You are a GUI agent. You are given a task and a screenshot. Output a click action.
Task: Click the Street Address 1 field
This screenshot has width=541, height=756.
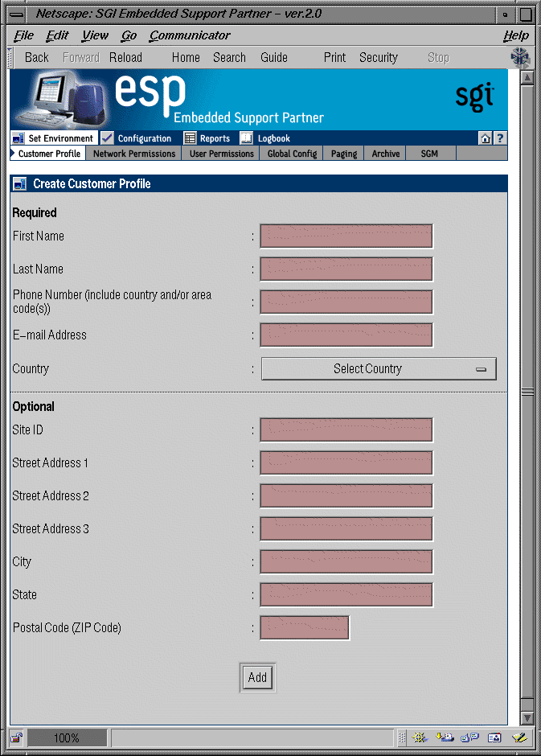click(346, 463)
